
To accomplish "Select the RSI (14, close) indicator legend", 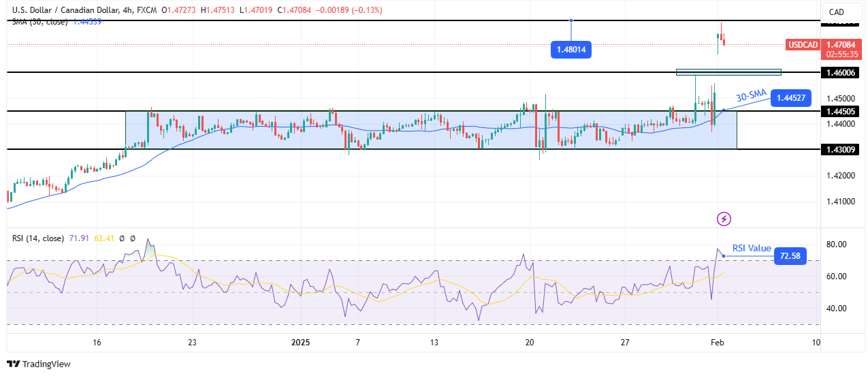I will 38,238.
